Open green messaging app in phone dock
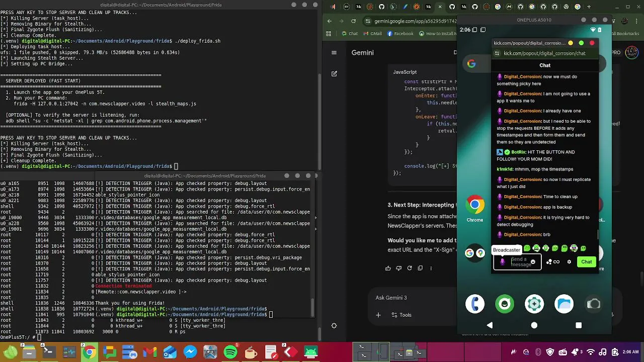This screenshot has width=644, height=362. pyautogui.click(x=504, y=304)
